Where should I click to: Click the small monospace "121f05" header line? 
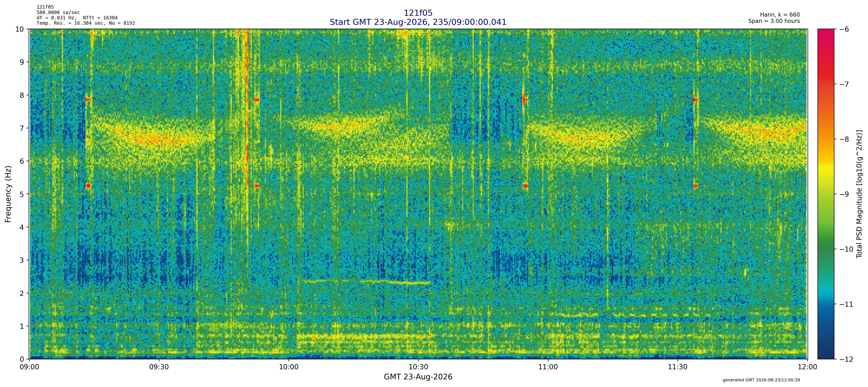(x=45, y=7)
